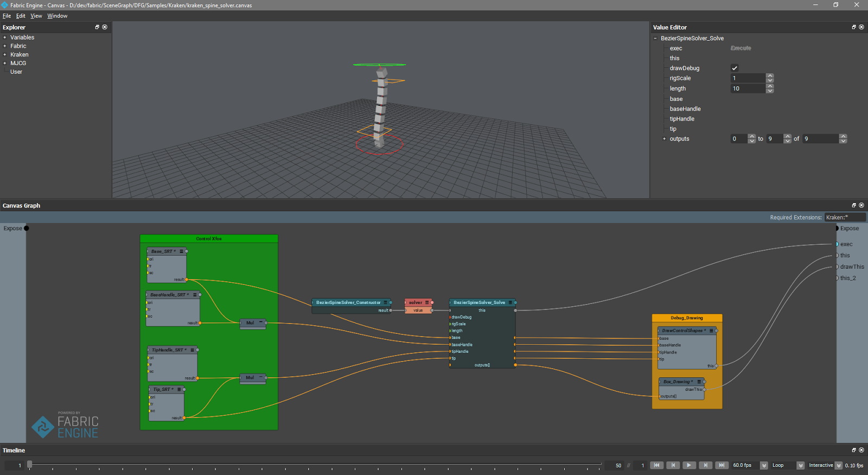Close the Explorer panel

[x=105, y=27]
